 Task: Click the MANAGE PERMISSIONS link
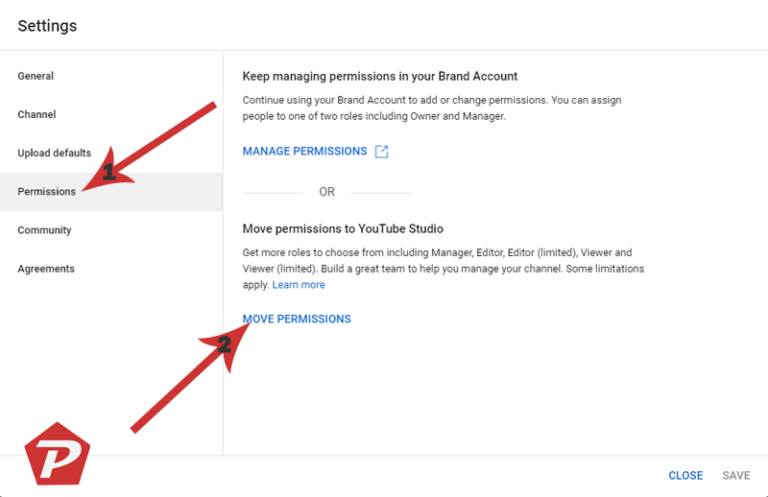click(x=304, y=152)
